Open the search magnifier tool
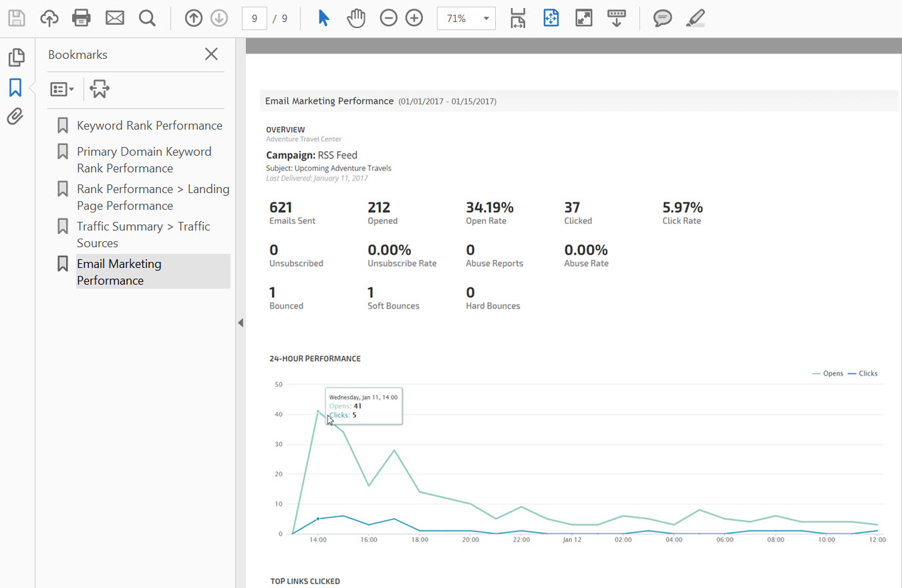This screenshot has width=902, height=588. click(x=147, y=18)
